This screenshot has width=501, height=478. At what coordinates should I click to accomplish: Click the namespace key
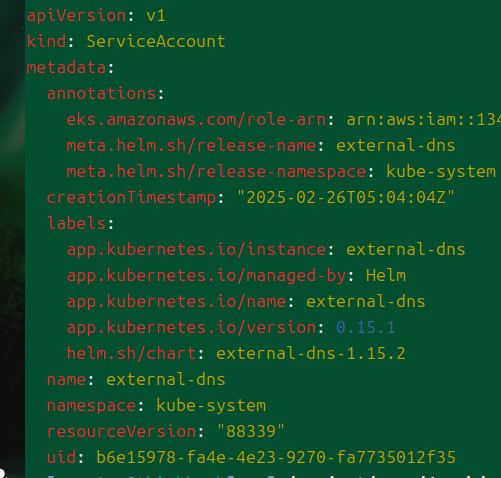[91, 406]
